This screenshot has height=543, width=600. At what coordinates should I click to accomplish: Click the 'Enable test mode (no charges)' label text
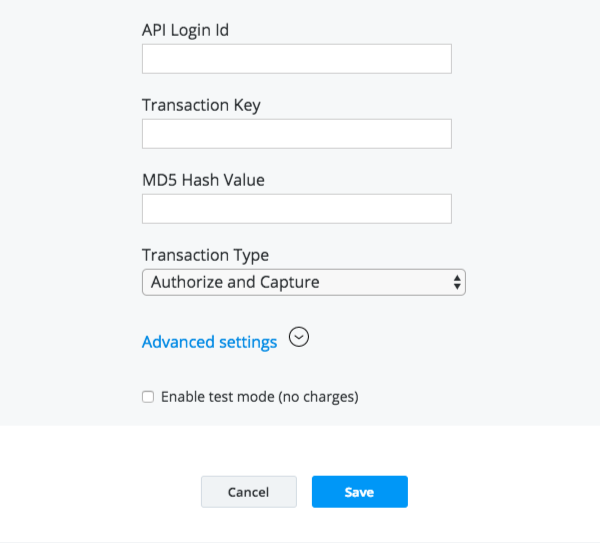tap(259, 397)
